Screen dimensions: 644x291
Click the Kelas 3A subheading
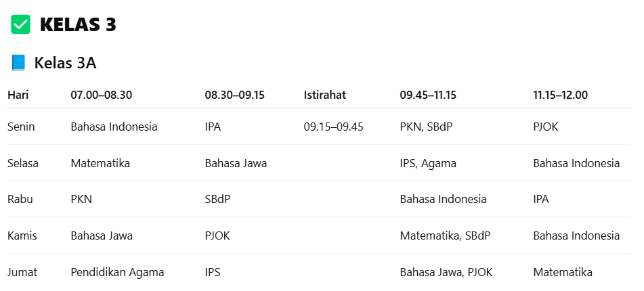(x=65, y=64)
